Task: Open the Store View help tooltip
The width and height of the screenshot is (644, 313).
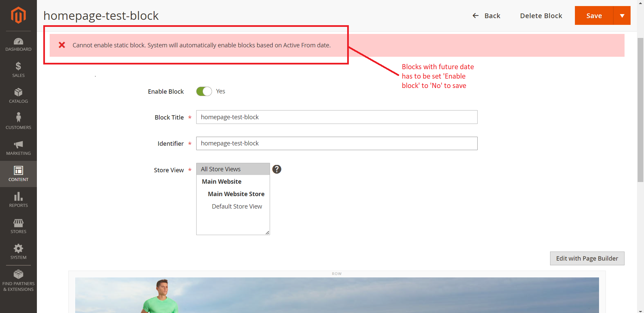Action: (276, 169)
